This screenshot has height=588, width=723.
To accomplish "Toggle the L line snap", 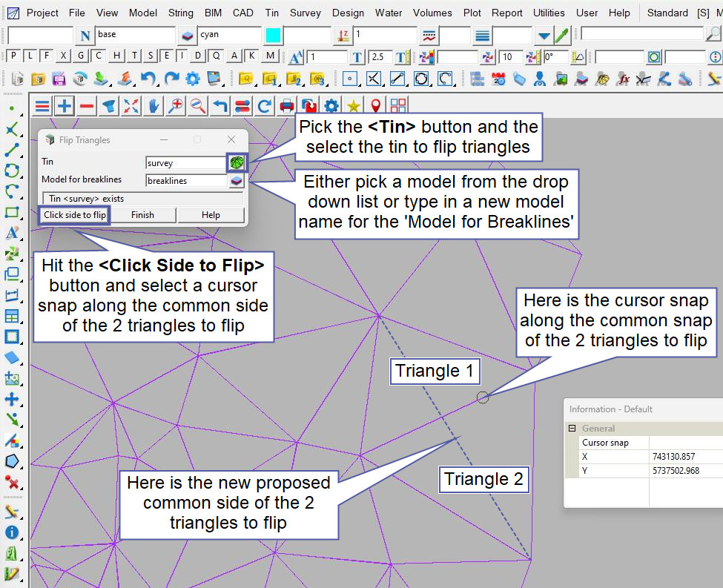I will [x=30, y=56].
